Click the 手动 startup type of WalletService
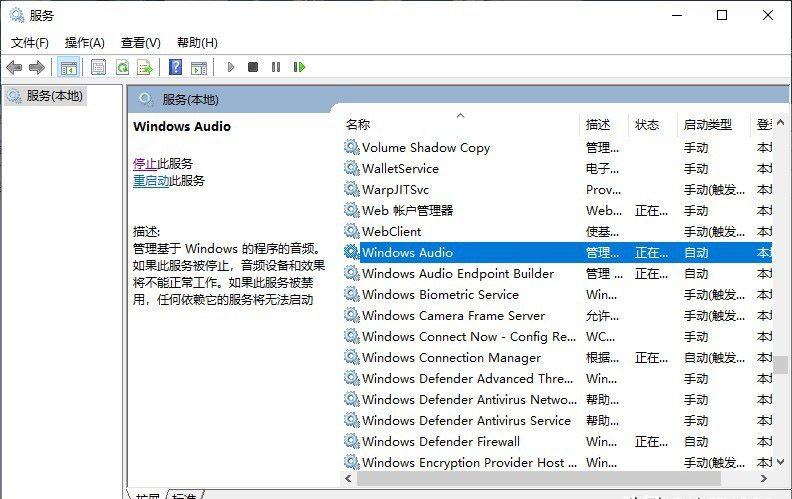 coord(696,168)
